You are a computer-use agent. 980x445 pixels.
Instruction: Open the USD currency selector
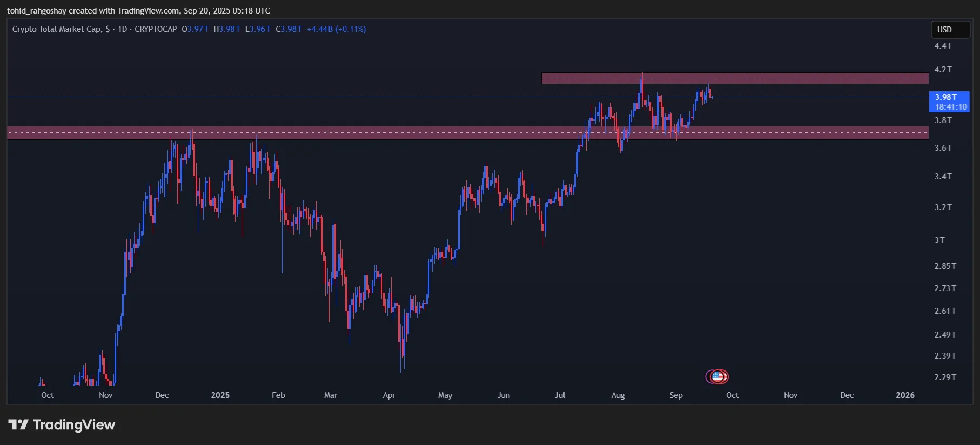pos(950,30)
